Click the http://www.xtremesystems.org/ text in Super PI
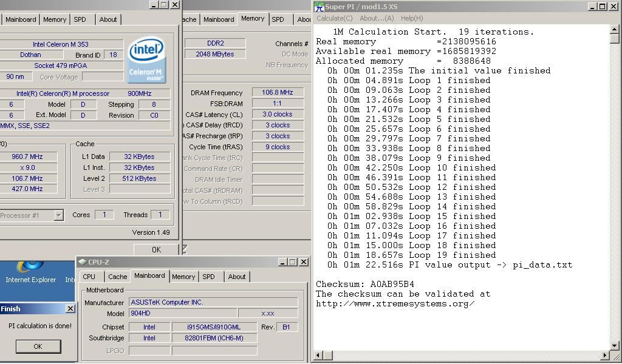This screenshot has width=622, height=364. click(x=395, y=304)
